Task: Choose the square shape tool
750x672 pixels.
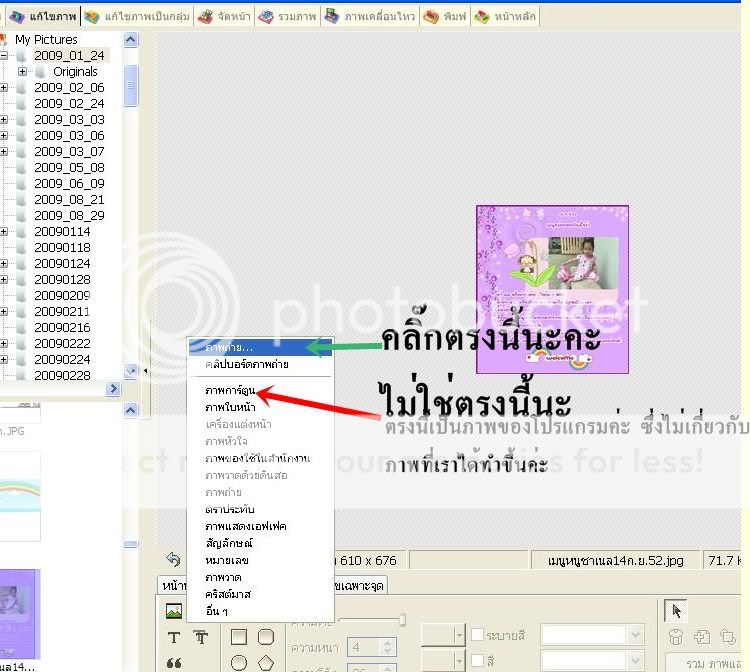Action: pos(239,636)
